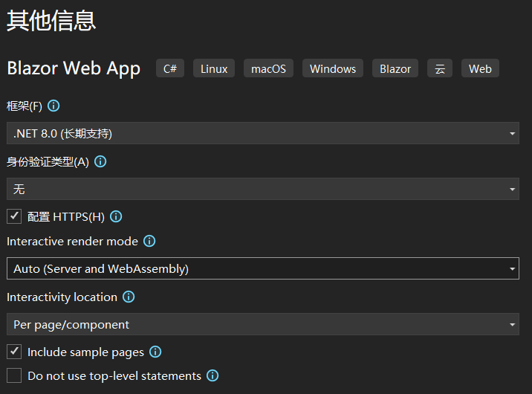
Task: Click info icon next to Interactive render mode
Action: tap(149, 242)
